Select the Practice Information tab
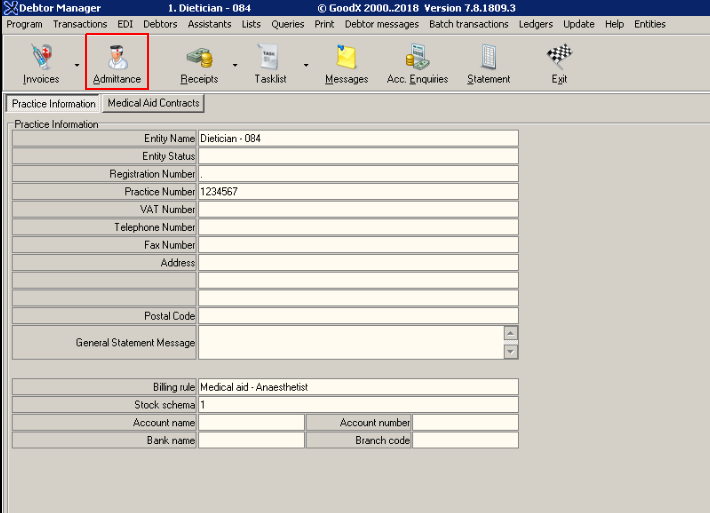Viewport: 710px width, 513px height. [54, 104]
